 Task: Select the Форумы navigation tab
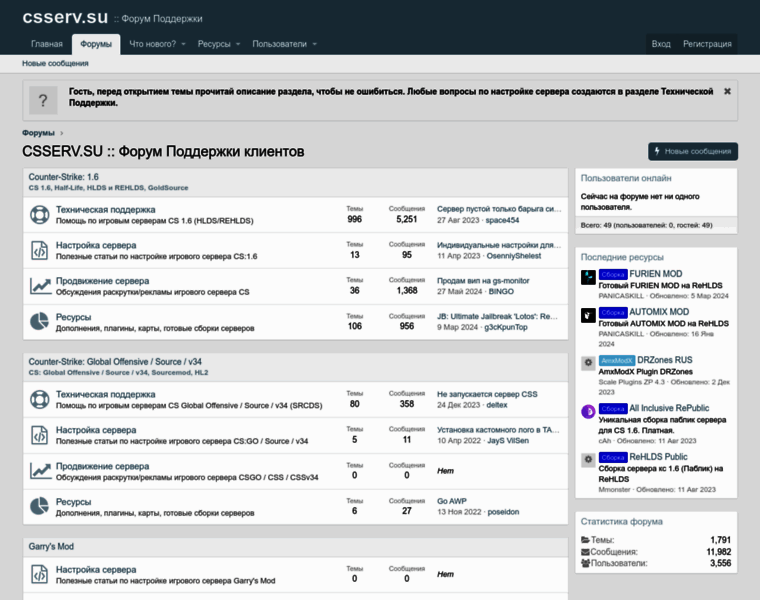[x=96, y=44]
